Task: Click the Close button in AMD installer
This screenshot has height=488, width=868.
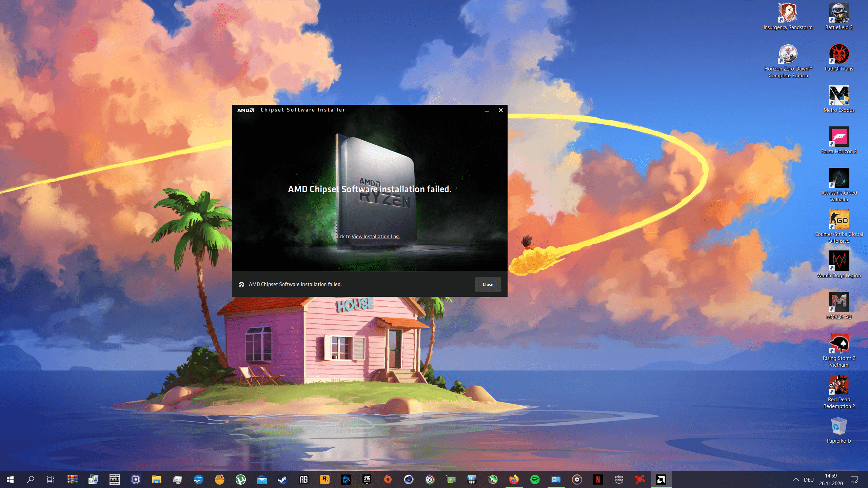Action: click(488, 284)
